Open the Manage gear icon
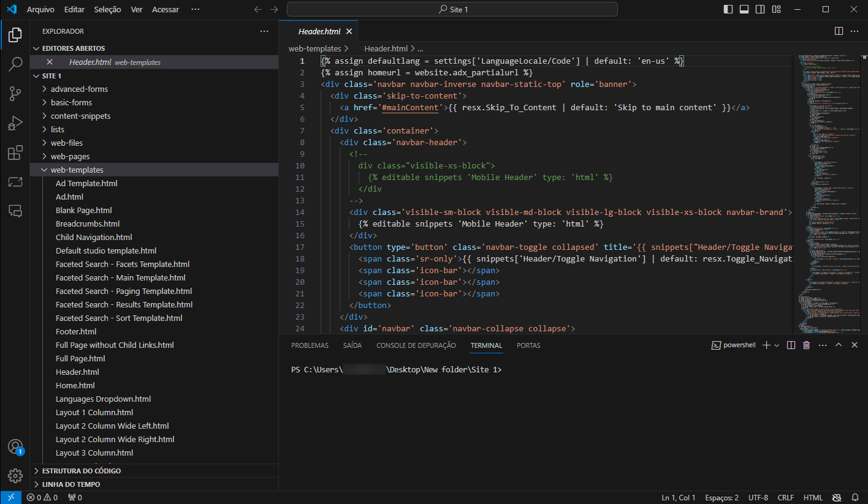The width and height of the screenshot is (868, 504). pos(15,476)
